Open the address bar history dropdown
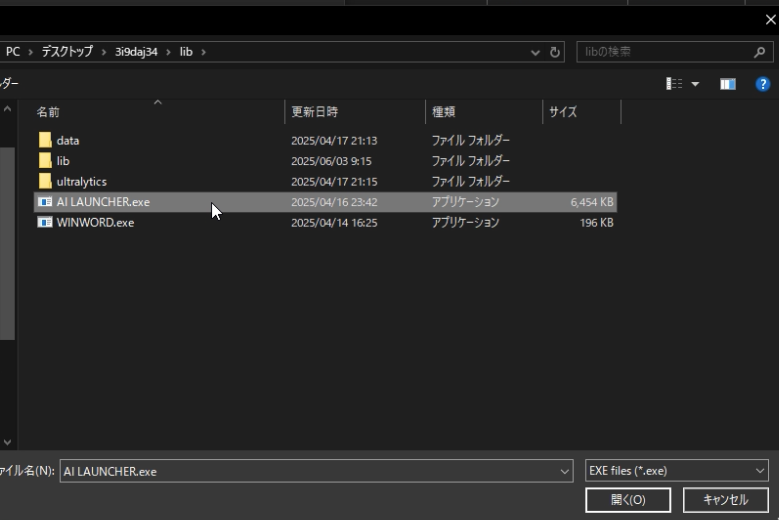The height and width of the screenshot is (520, 779). 537,52
